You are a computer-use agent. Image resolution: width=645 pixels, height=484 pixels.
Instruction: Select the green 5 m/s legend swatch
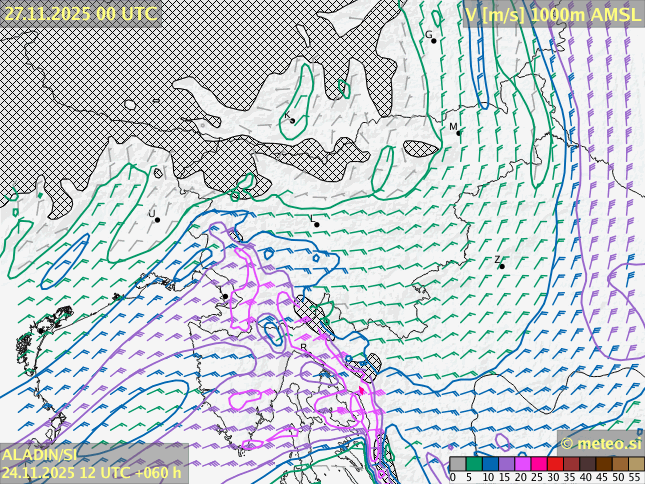(474, 464)
